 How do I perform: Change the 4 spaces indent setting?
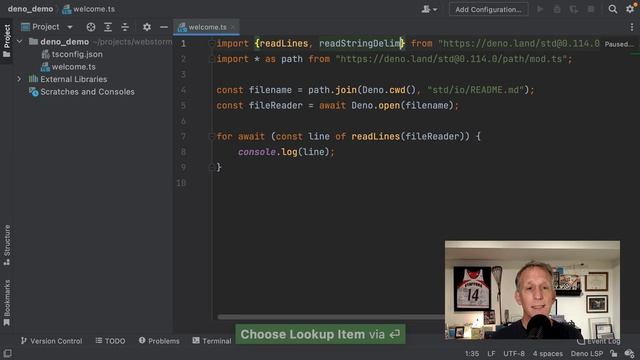coord(548,354)
